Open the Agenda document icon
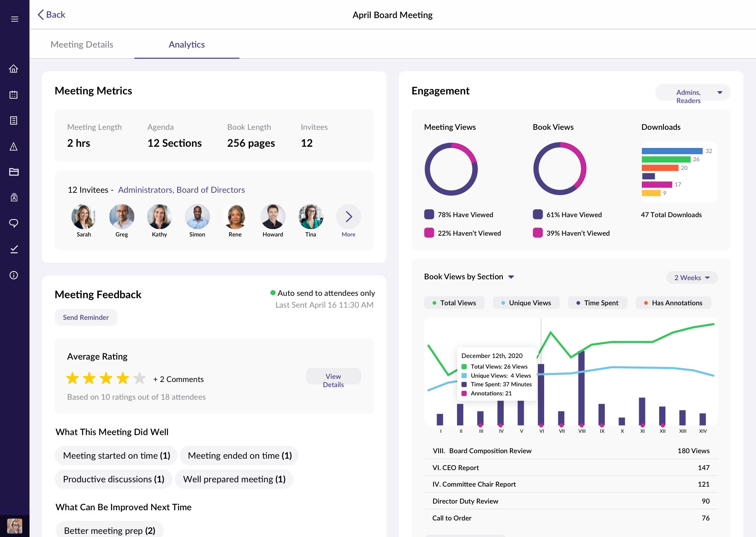 [x=14, y=120]
